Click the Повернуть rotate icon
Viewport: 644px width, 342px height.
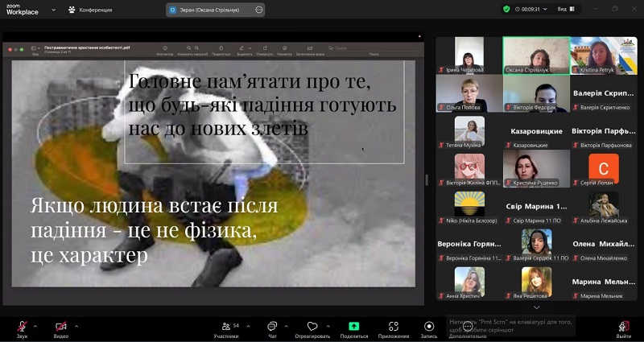coord(265,48)
